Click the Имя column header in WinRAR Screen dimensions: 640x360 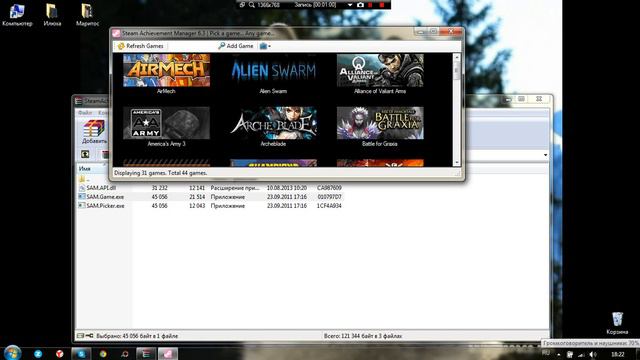point(85,169)
